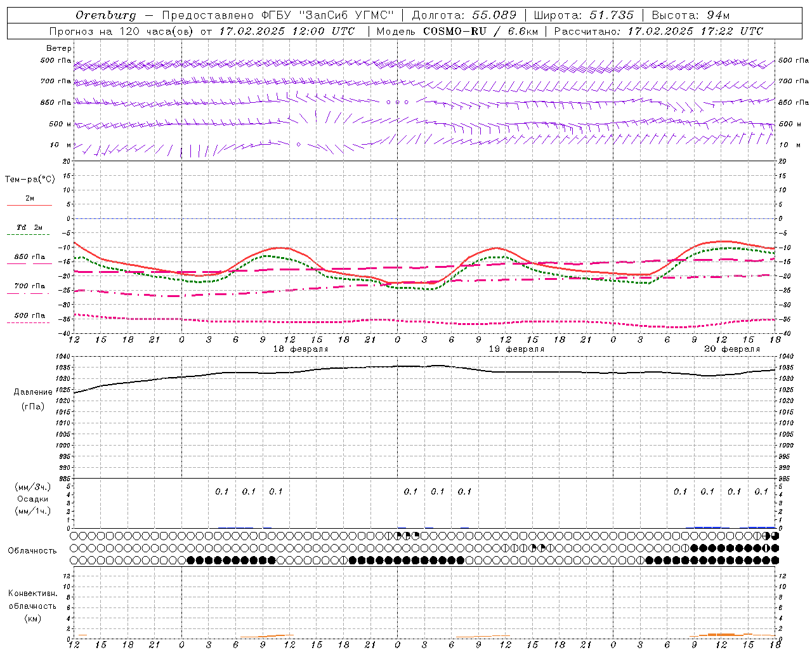This screenshot has width=812, height=650.
Task: Click the "Прогноз на 120 часа(ов)" text
Action: point(122,31)
